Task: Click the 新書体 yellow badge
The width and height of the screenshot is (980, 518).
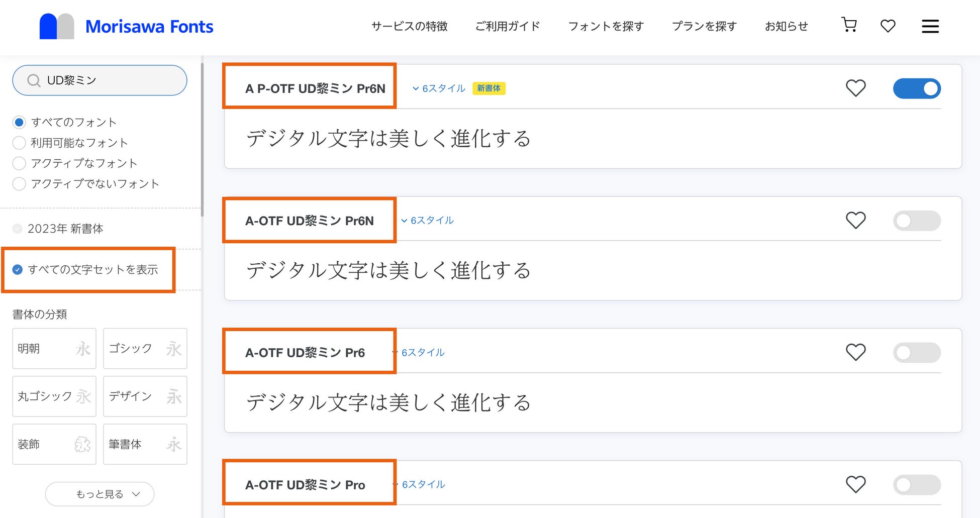Action: (488, 88)
